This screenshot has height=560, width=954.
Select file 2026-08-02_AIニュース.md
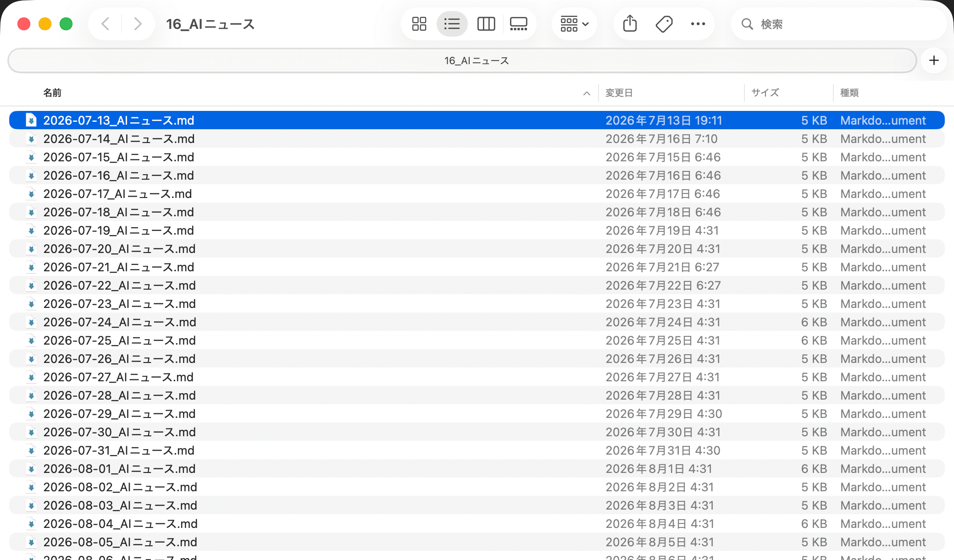click(477, 487)
